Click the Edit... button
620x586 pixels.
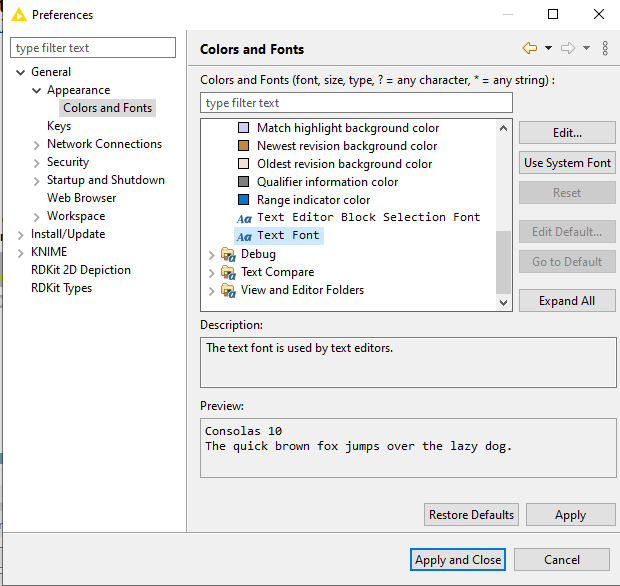coord(567,133)
